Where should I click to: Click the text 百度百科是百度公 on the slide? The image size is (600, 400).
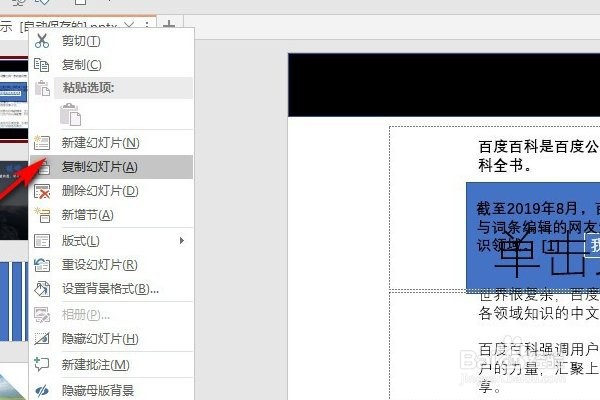point(538,146)
